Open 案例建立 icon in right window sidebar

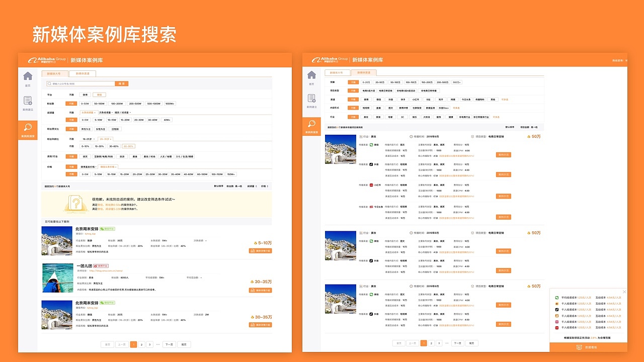311,98
